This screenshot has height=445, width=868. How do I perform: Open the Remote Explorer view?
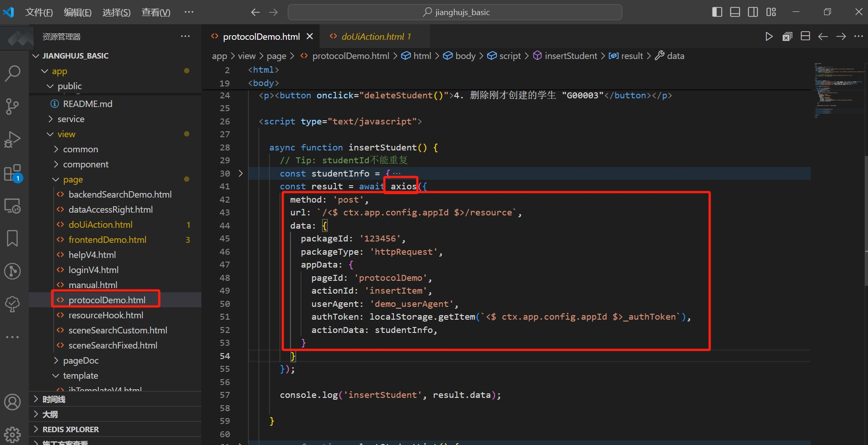click(x=13, y=207)
